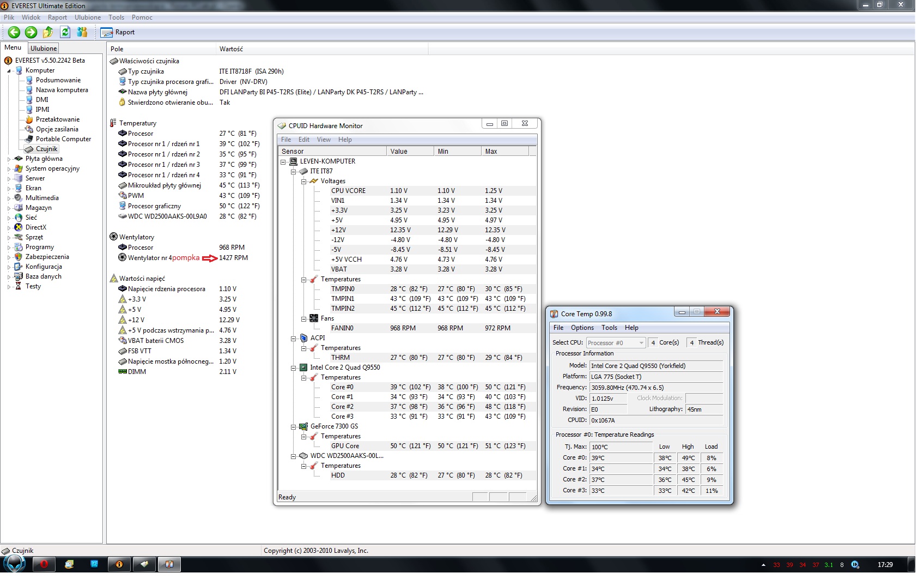Screen dimensions: 924x579
Task: Collapse the Intel Core 2 Quad Q9550 node
Action: (x=294, y=367)
